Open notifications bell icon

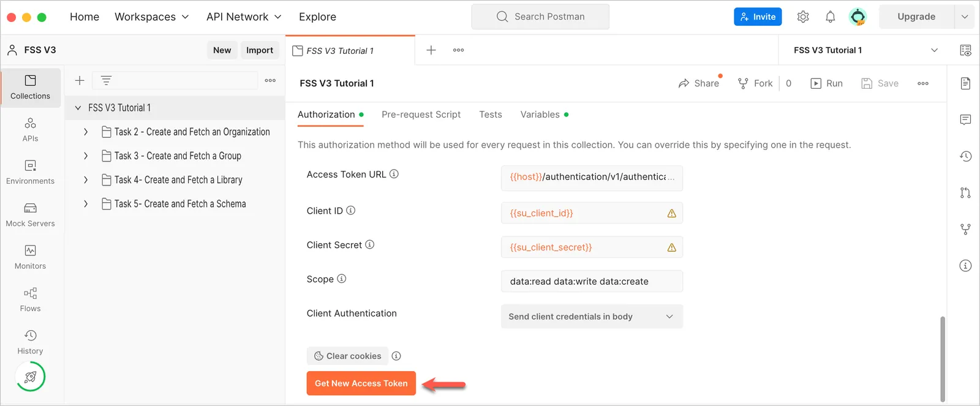(x=830, y=17)
